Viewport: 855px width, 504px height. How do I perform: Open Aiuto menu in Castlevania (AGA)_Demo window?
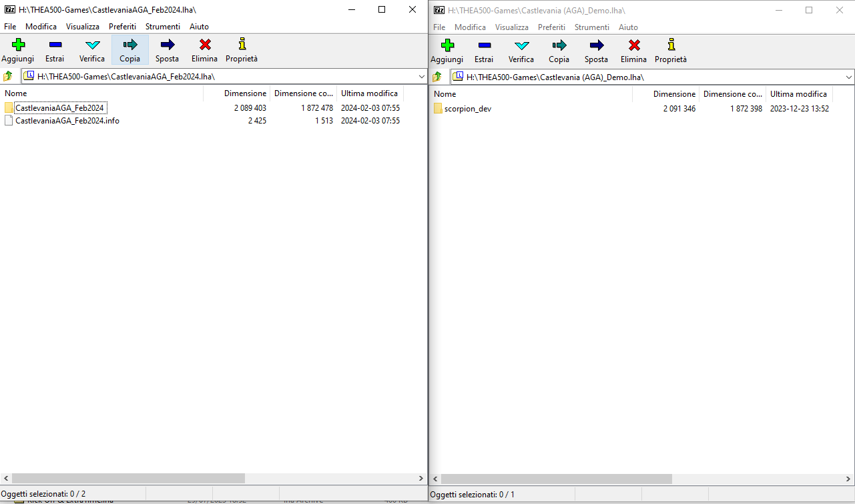628,27
